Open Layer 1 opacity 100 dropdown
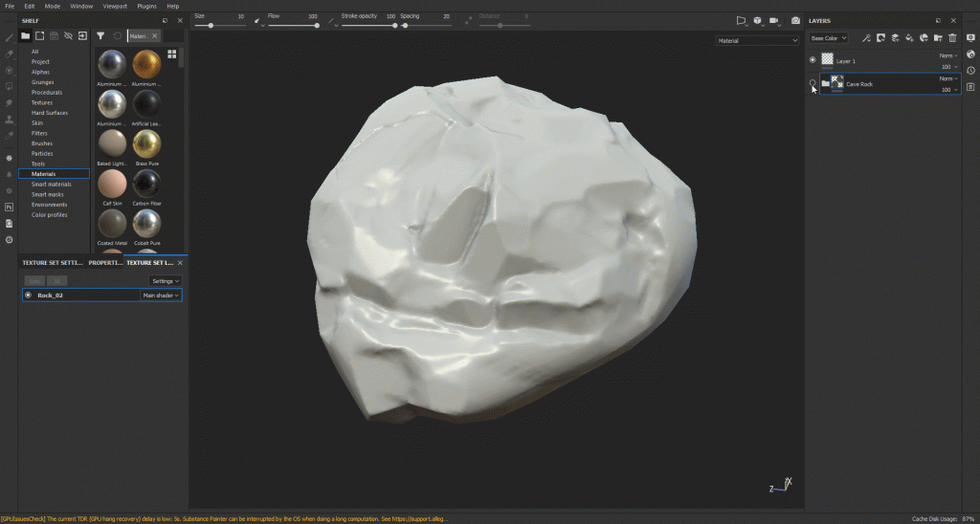980x524 pixels. click(950, 66)
